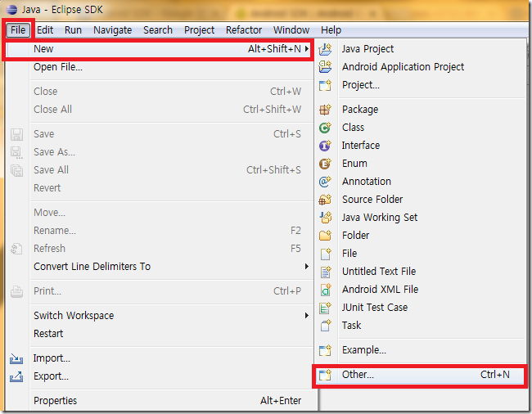Select Switch Workspace entry
The image size is (532, 414).
click(160, 316)
